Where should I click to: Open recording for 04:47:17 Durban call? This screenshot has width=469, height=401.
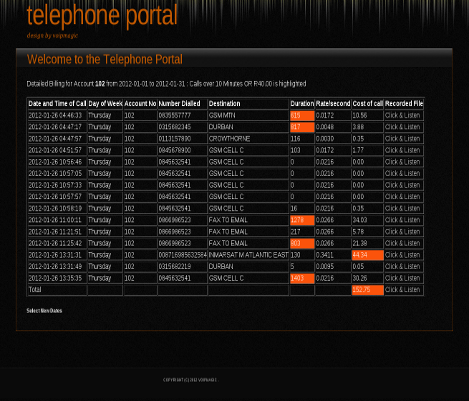click(402, 127)
